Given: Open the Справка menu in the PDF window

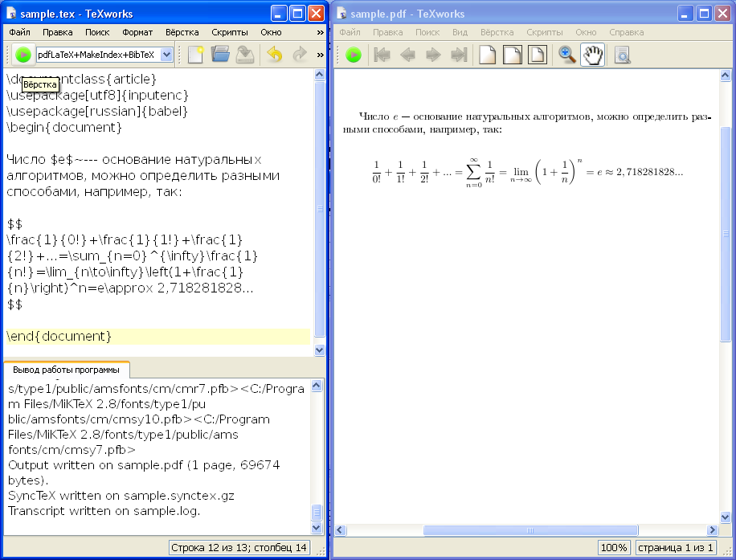Looking at the screenshot, I should (627, 33).
